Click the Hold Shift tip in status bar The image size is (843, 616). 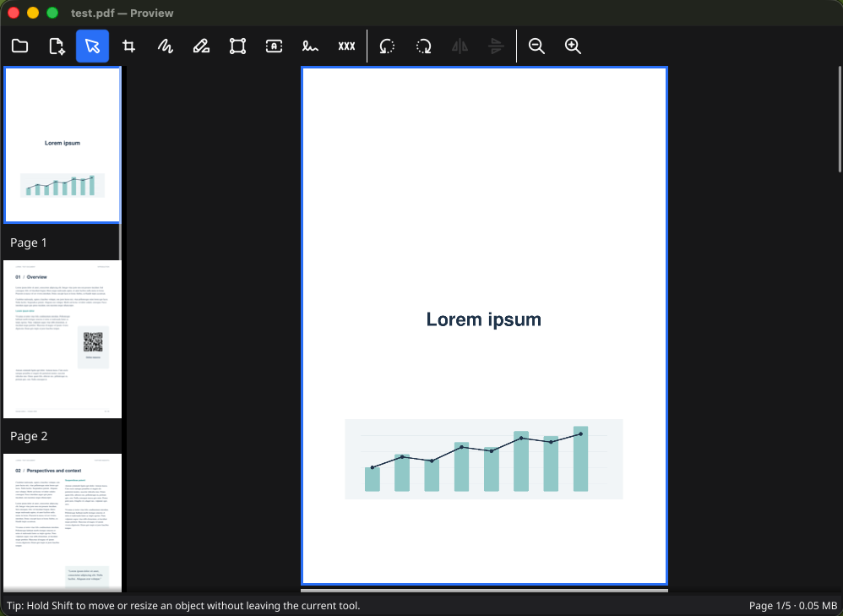(183, 606)
